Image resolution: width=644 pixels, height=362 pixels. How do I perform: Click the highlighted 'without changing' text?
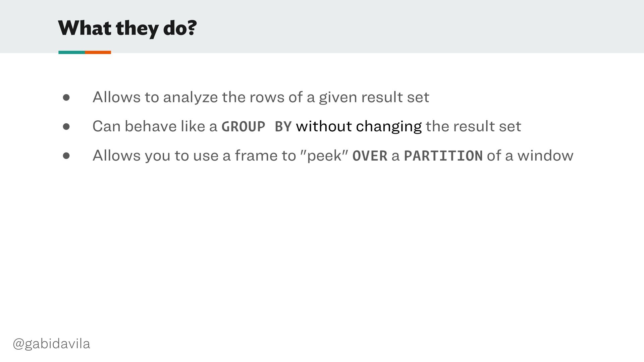click(x=359, y=127)
